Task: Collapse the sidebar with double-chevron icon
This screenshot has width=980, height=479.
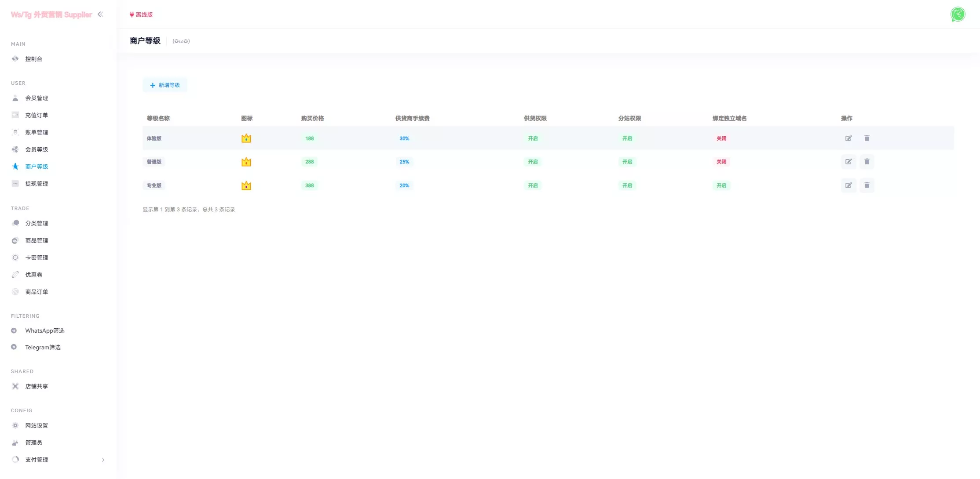Action: coord(100,15)
